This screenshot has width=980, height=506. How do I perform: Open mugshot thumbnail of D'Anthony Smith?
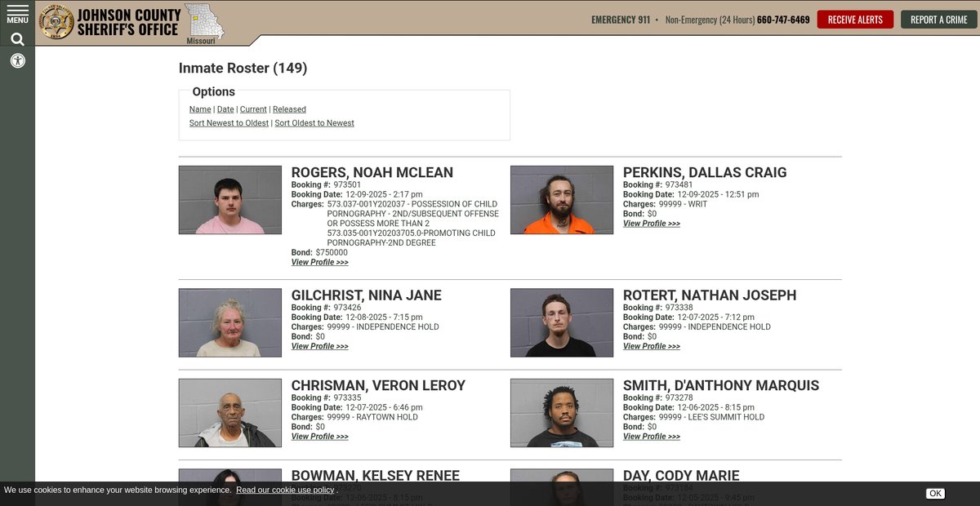tap(562, 413)
